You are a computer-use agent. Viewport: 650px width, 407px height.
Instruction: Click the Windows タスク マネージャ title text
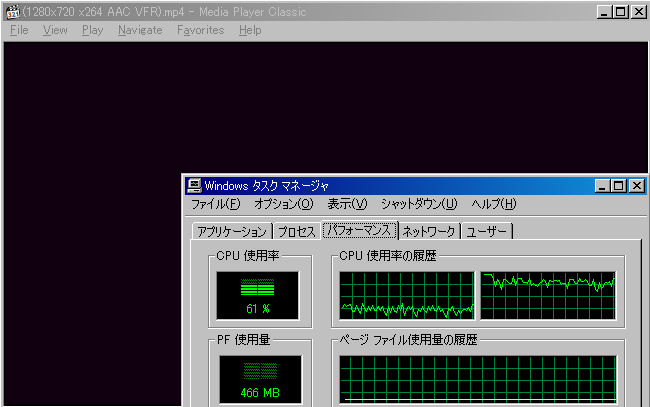tap(267, 186)
